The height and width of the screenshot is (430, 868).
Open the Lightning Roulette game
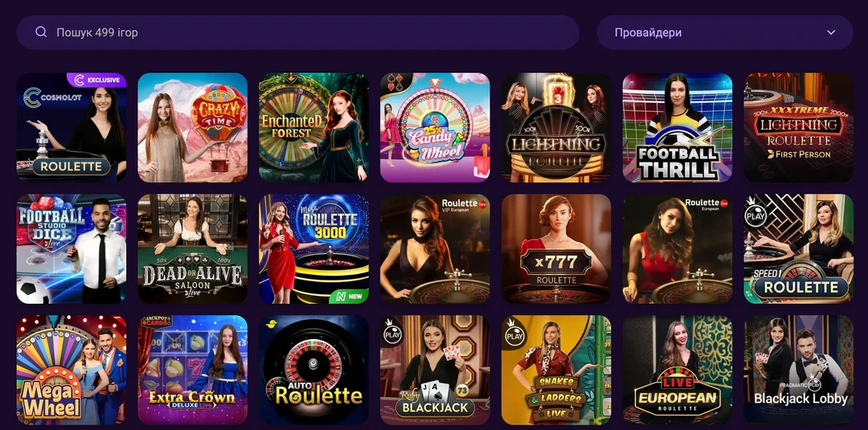pyautogui.click(x=556, y=128)
